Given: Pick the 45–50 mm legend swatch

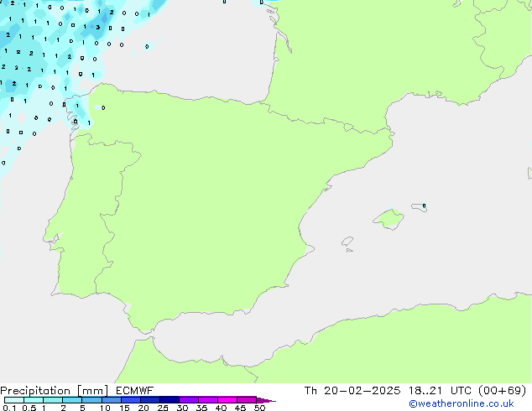Looking at the screenshot, I should coord(247,400).
